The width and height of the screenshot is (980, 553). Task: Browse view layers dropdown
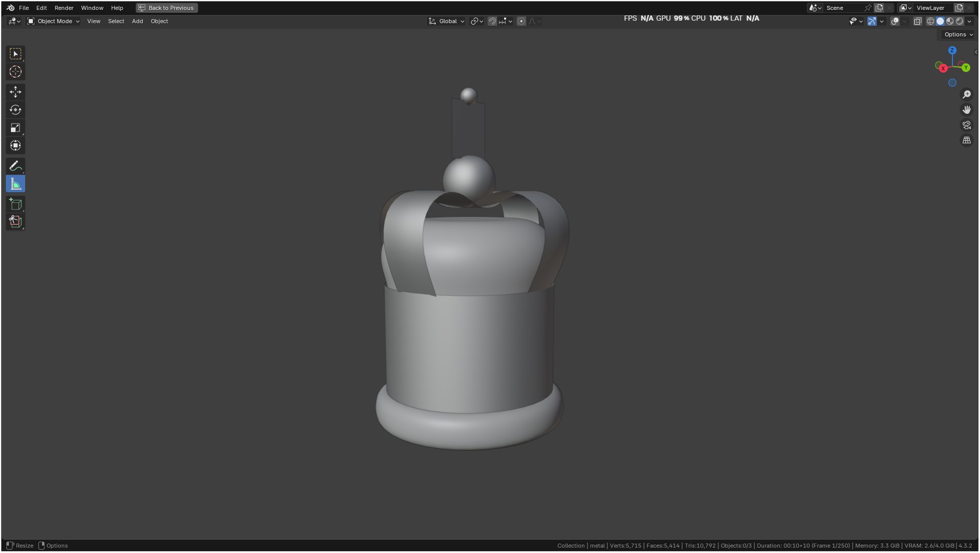click(x=905, y=8)
